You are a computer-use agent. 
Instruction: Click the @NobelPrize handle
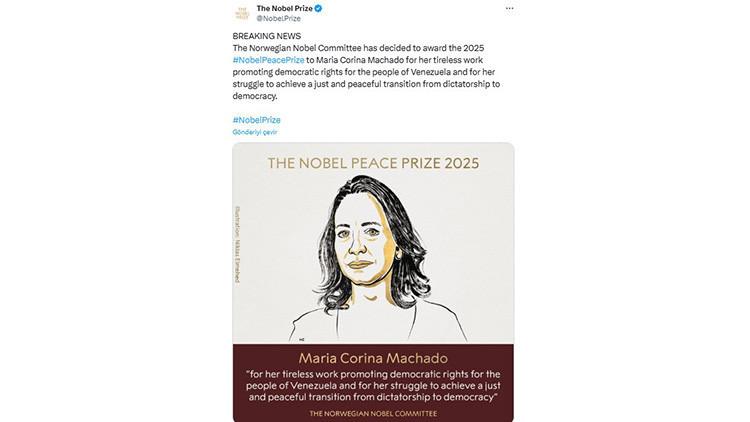click(x=279, y=18)
